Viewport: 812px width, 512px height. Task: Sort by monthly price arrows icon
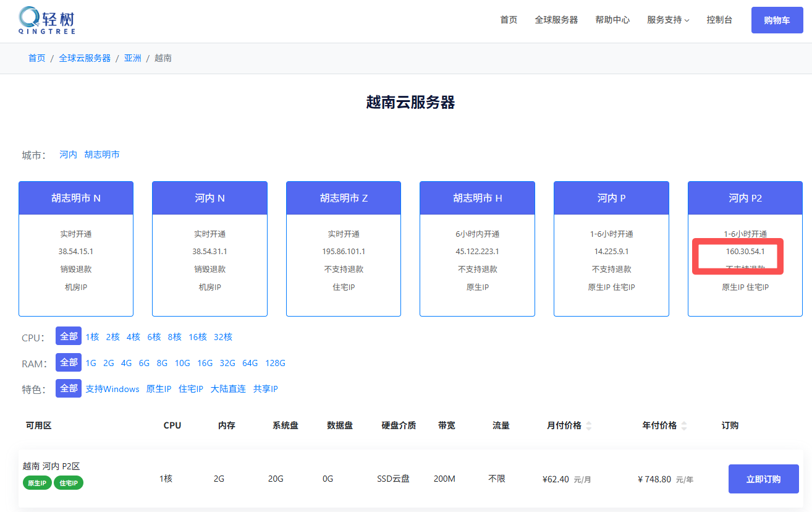[589, 425]
